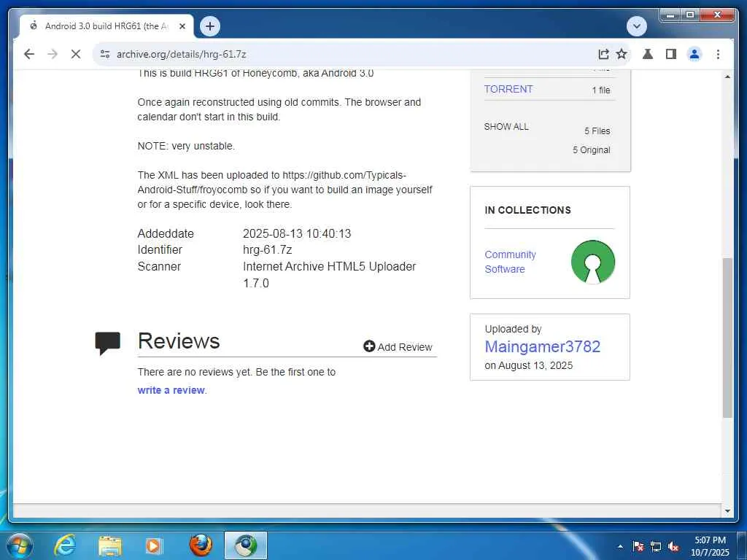The height and width of the screenshot is (560, 747).
Task: Stop loading the page
Action: point(76,54)
